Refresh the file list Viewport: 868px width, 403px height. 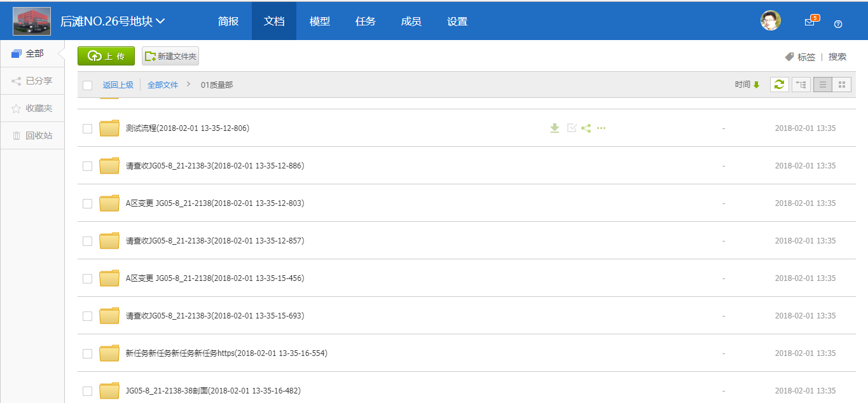coord(779,83)
